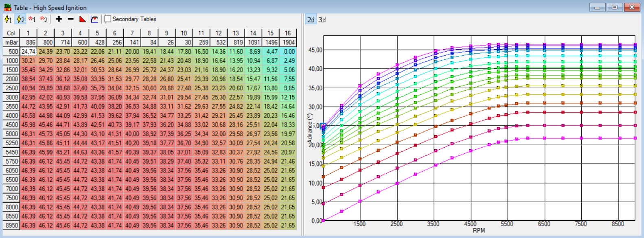Image resolution: width=644 pixels, height=238 pixels.
Task: Click the Col header cell
Action: point(11,33)
